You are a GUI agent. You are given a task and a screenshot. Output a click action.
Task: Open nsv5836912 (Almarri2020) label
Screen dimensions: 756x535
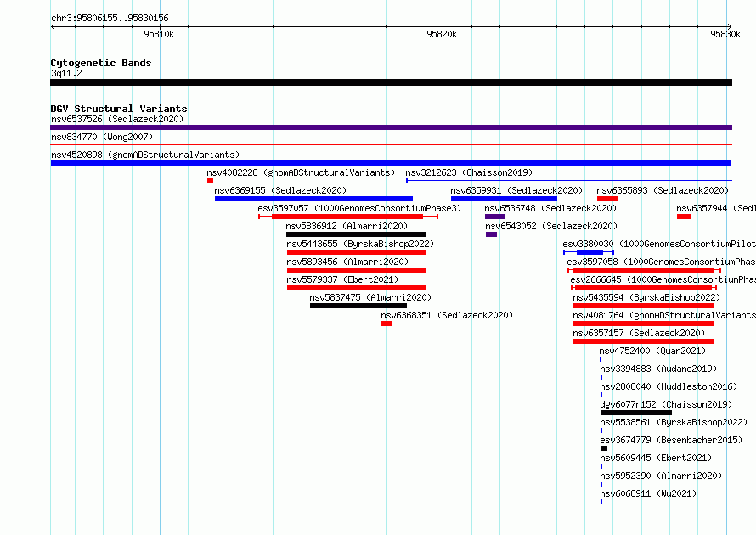[x=347, y=226]
